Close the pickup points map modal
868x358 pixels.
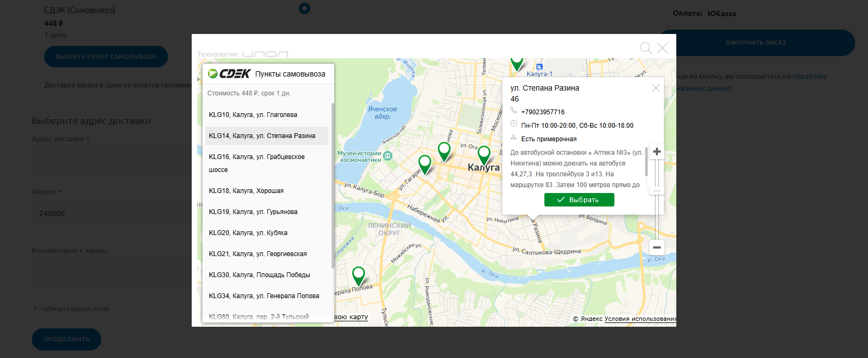(x=662, y=48)
